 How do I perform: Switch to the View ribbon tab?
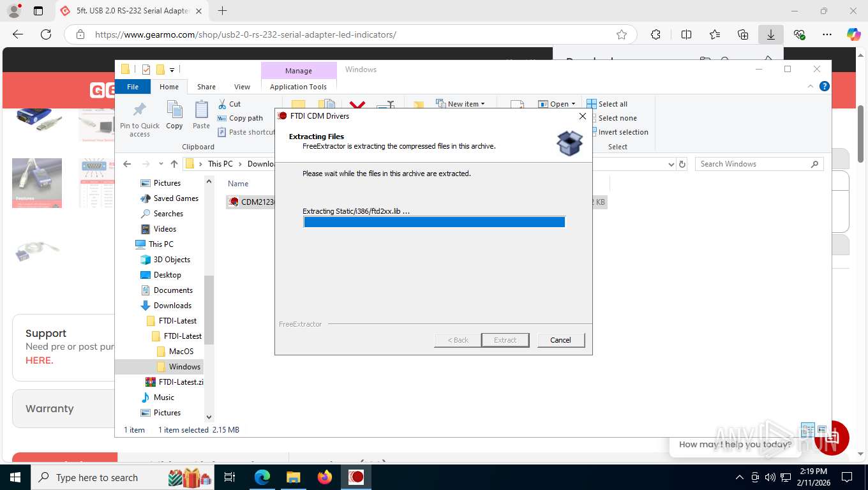[242, 87]
